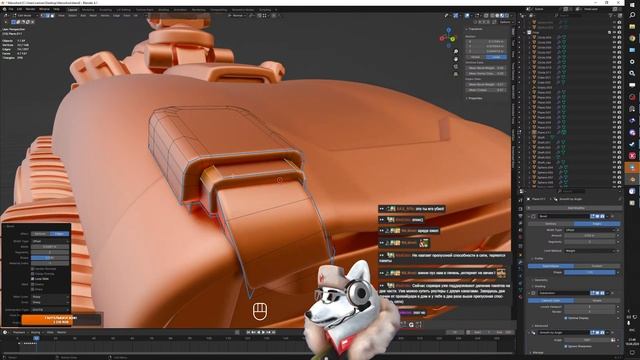Enable Mark Sharp checkbox
The height and width of the screenshot is (360, 640).
click(33, 289)
